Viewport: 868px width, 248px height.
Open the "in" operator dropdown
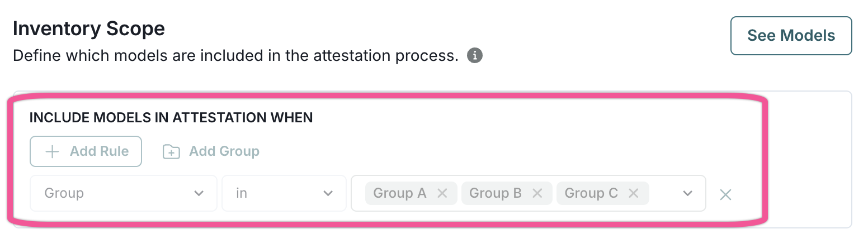[328, 193]
